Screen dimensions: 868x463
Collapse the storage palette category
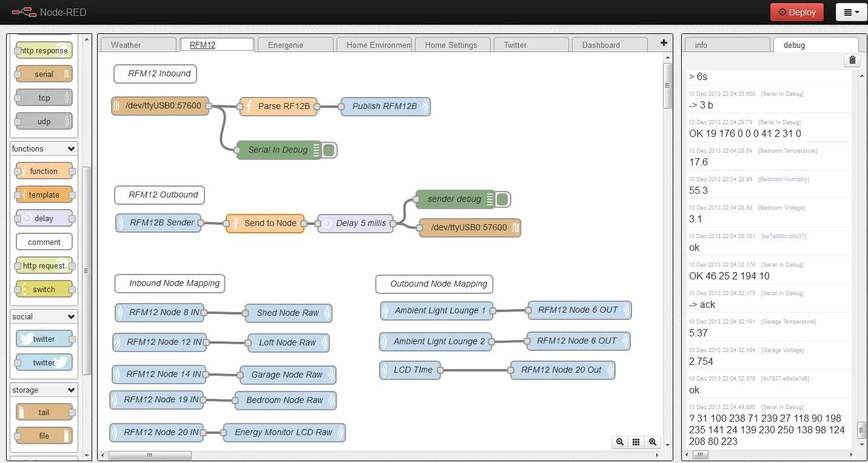click(71, 389)
